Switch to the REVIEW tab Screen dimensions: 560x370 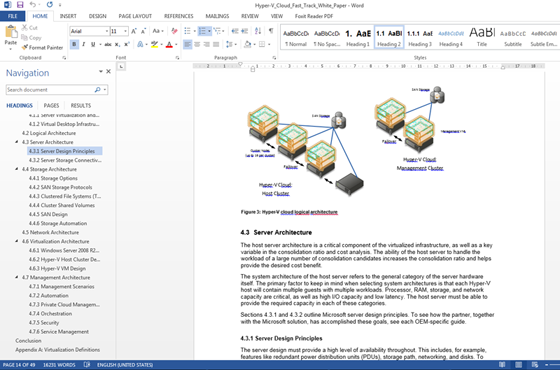click(x=250, y=16)
